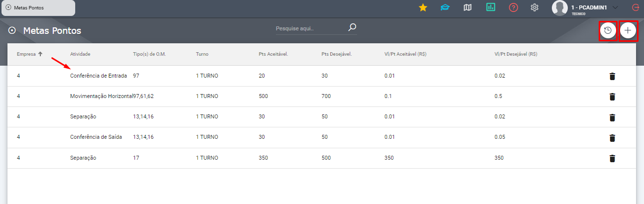This screenshot has height=204, width=644.
Task: Open settings with the gear icon
Action: click(535, 7)
